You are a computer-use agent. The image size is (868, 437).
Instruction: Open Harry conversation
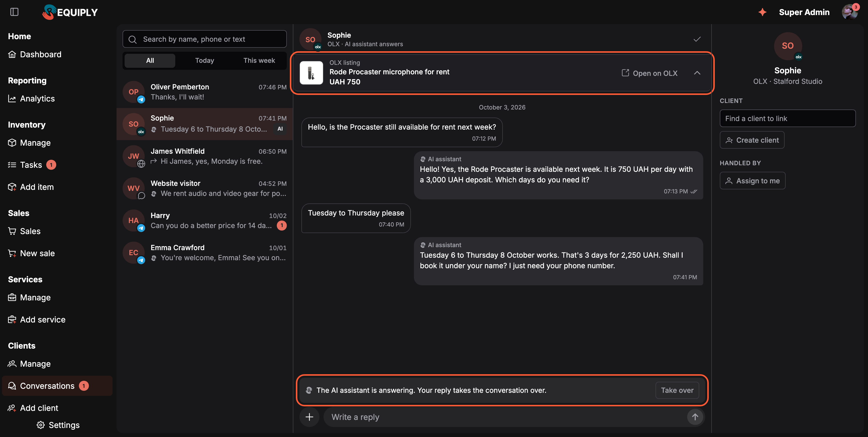pyautogui.click(x=204, y=221)
